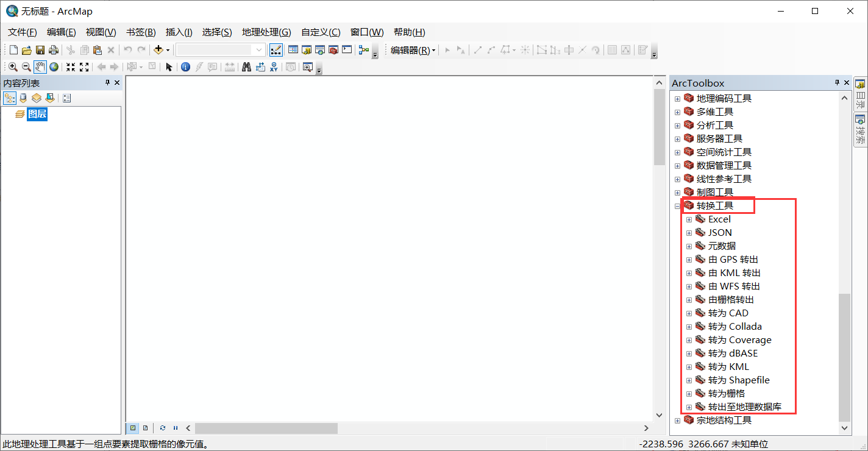
Task: Open the Editor toolbar icon
Action: click(276, 50)
